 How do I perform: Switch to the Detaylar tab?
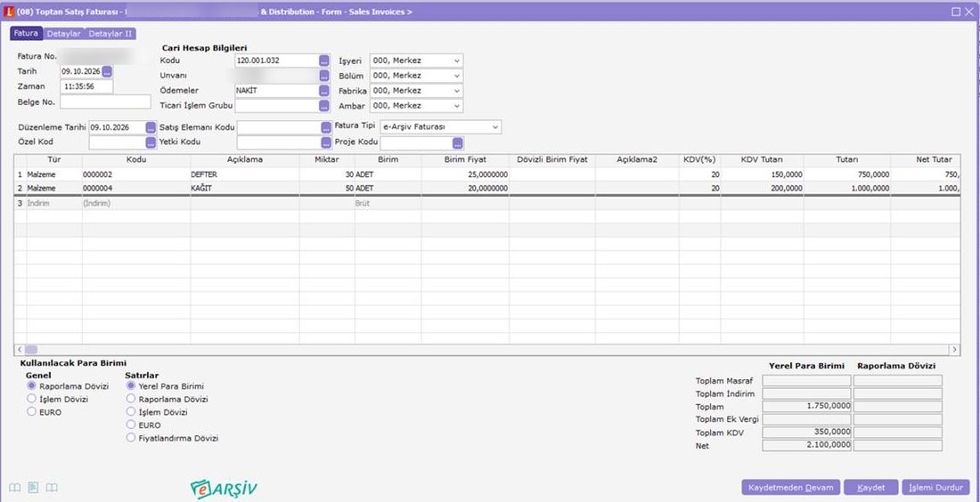[64, 34]
